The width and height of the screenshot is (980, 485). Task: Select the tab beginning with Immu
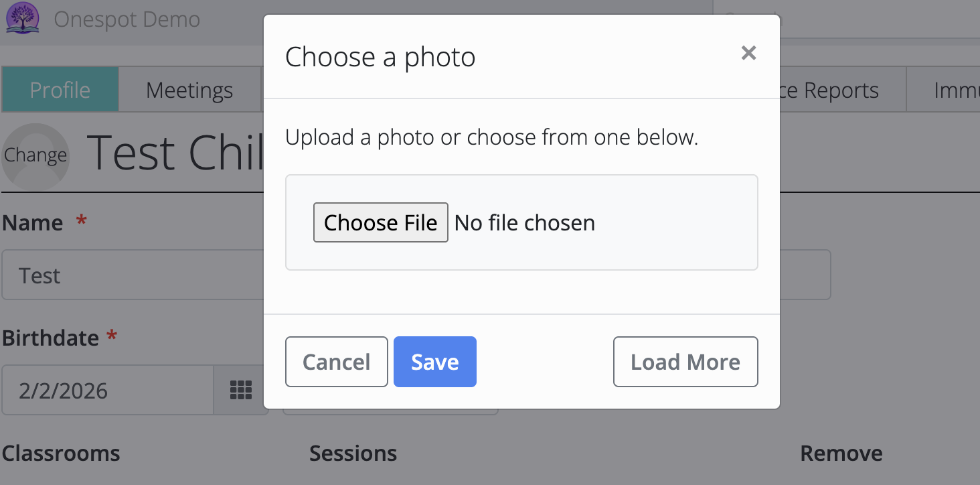tap(951, 90)
